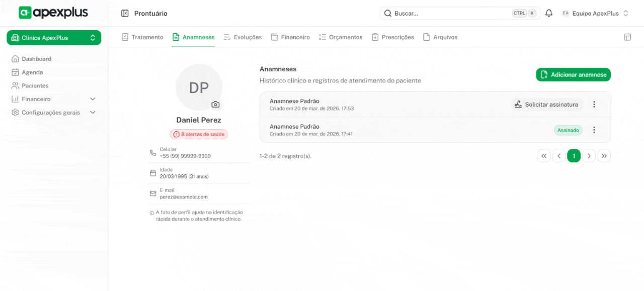Open the Equipe ApexPlus account dropdown
Screen dimensions: 644x291
coord(596,14)
